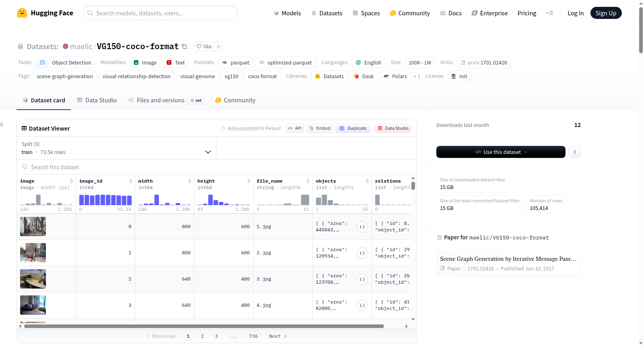Open the API button in Dataset Viewer
Image resolution: width=644 pixels, height=347 pixels.
(295, 128)
